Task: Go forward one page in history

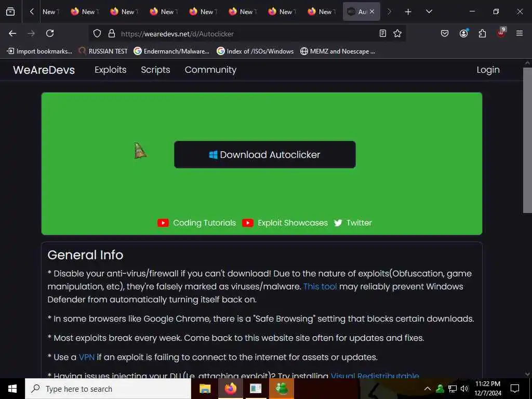Action: (31, 33)
